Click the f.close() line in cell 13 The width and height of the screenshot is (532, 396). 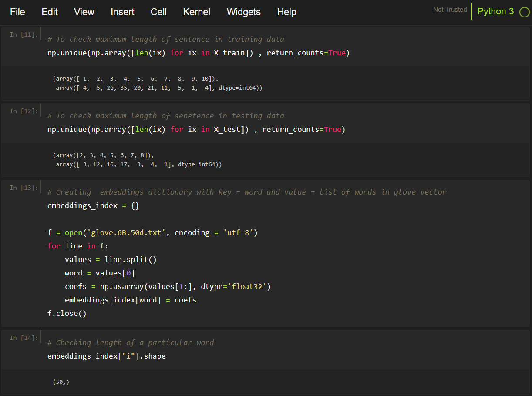67,313
